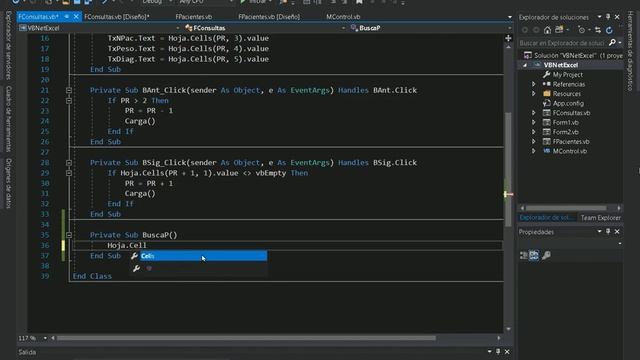Screen dimensions: 640x360
Task: Open the Cuadro de herramientas side tab
Action: click(x=8, y=119)
